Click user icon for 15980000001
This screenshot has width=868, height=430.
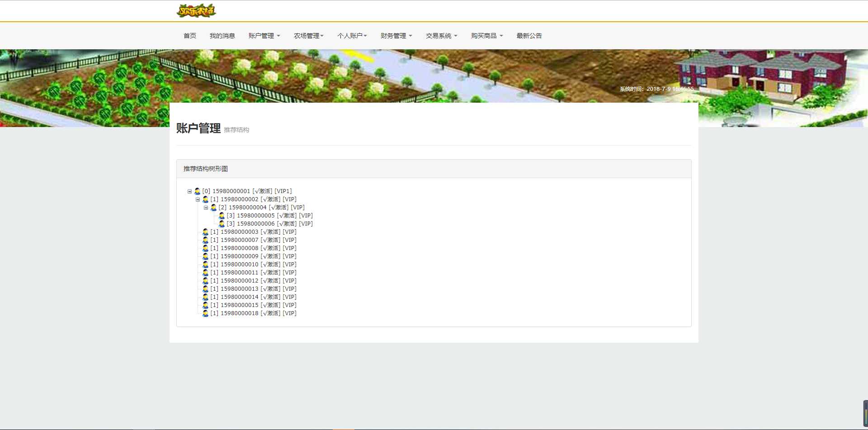(x=197, y=191)
